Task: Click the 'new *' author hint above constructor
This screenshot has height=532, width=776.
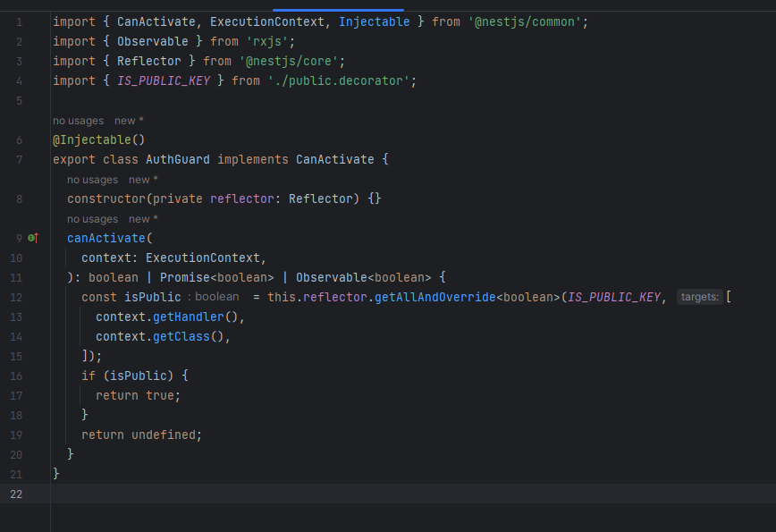Action: (143, 180)
